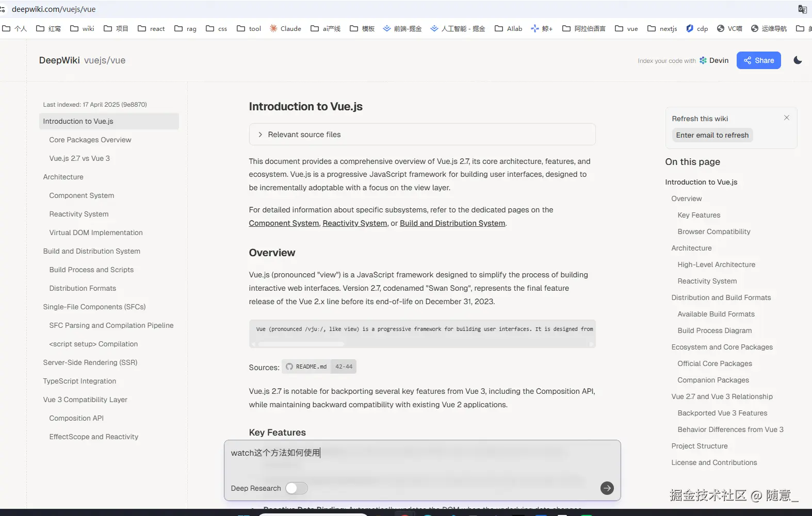Open the browser translate icon

(x=802, y=9)
